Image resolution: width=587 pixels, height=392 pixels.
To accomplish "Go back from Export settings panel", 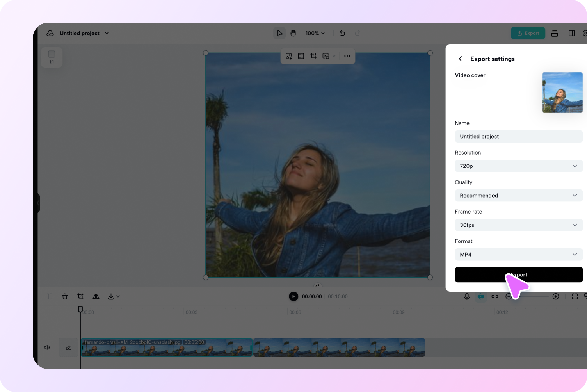I will pos(461,59).
